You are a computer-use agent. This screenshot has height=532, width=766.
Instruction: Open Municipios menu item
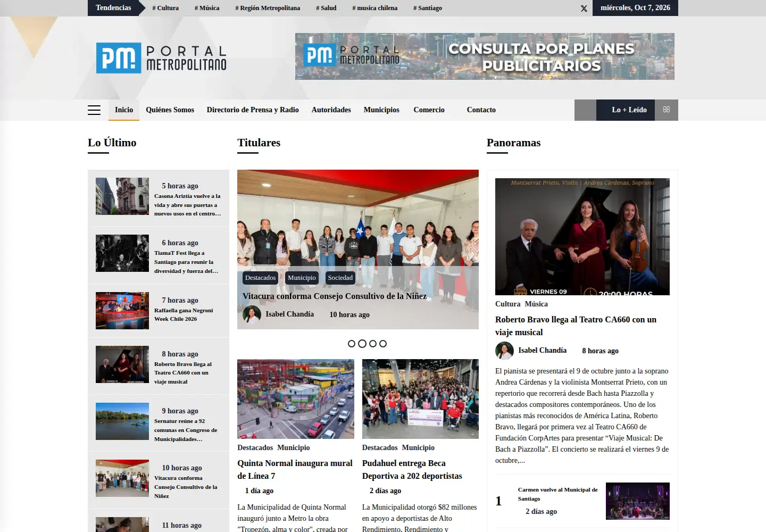tap(381, 110)
